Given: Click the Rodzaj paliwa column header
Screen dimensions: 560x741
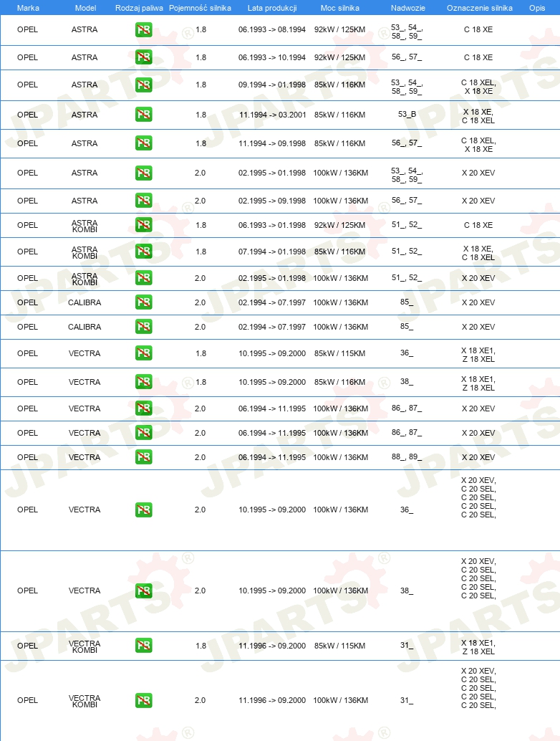Looking at the screenshot, I should click(140, 8).
